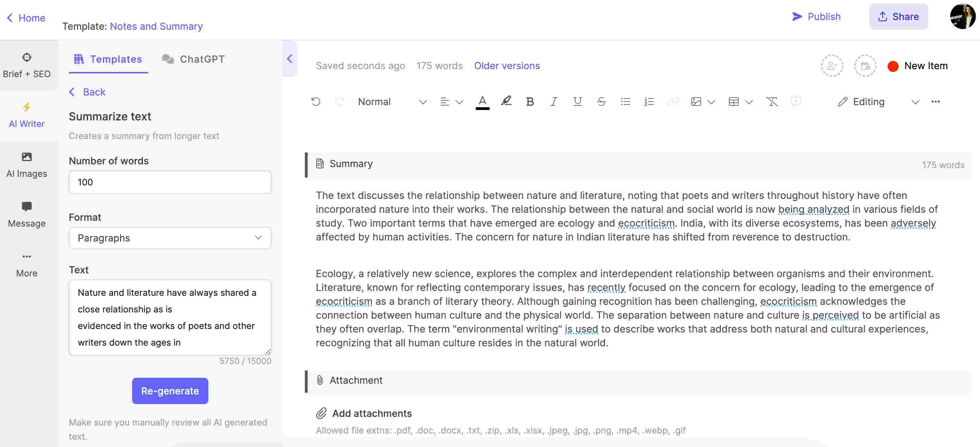Screen dimensions: 980x447
Task: Click the Bold formatting icon
Action: 530,101
